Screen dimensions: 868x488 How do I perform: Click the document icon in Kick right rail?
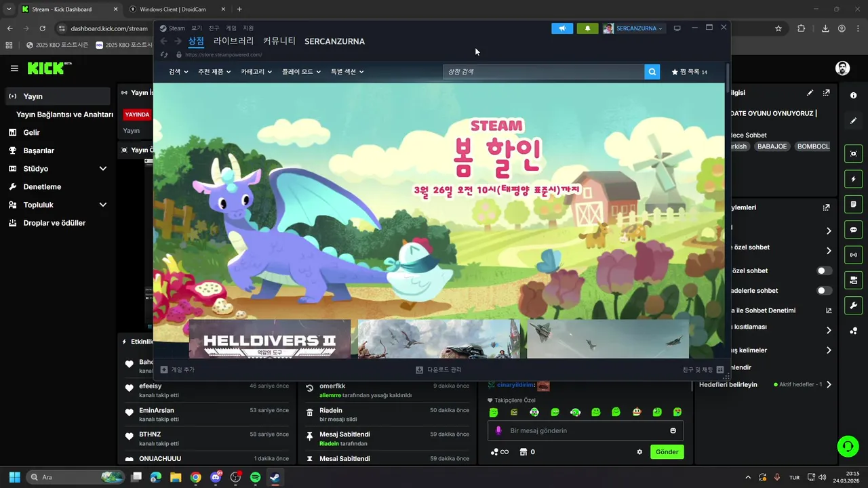click(x=853, y=204)
